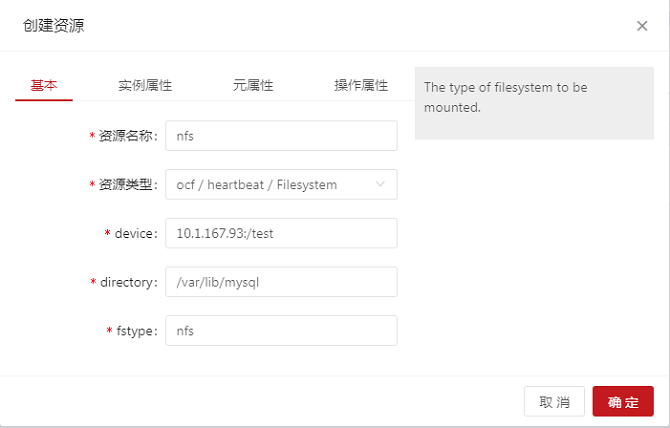The image size is (670, 428).
Task: Expand the chevron arrow in 资源类型 field
Action: click(x=380, y=185)
